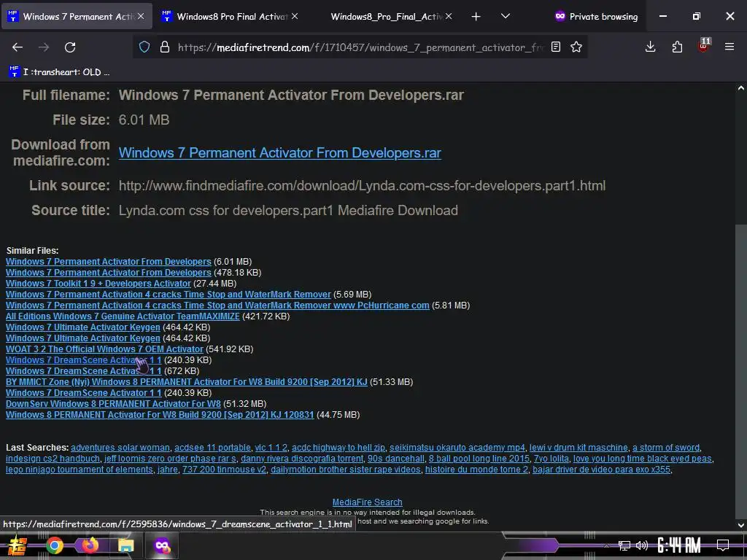Click the address bar URL field
747x560 pixels.
click(360, 47)
